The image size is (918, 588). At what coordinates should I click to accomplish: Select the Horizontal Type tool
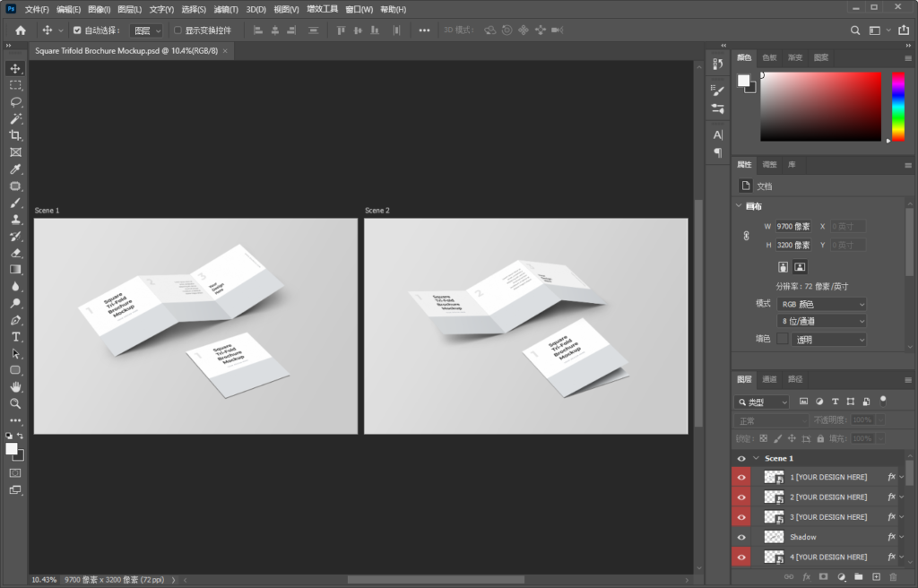coord(15,337)
